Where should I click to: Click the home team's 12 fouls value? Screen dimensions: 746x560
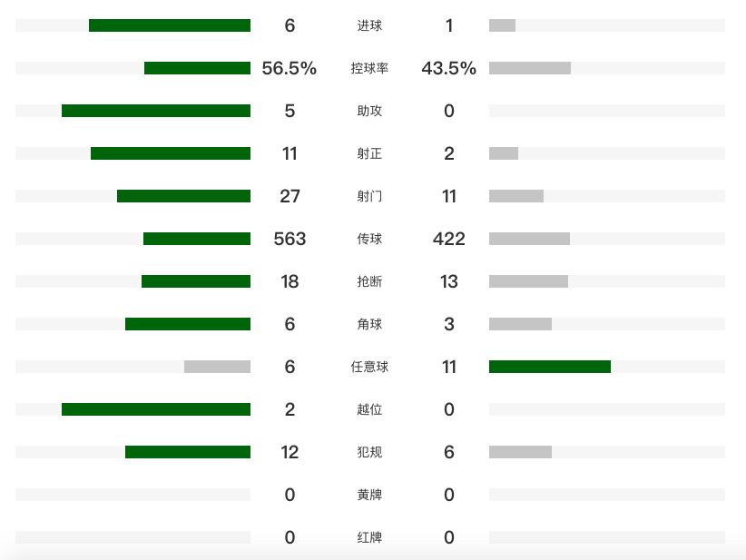tap(290, 452)
